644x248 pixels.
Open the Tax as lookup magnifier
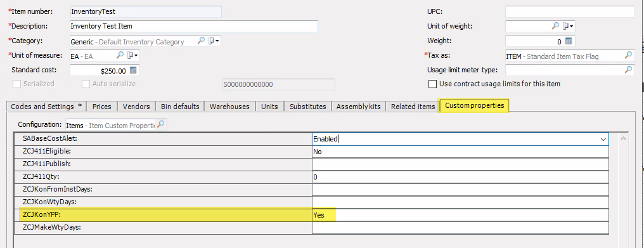pyautogui.click(x=629, y=55)
